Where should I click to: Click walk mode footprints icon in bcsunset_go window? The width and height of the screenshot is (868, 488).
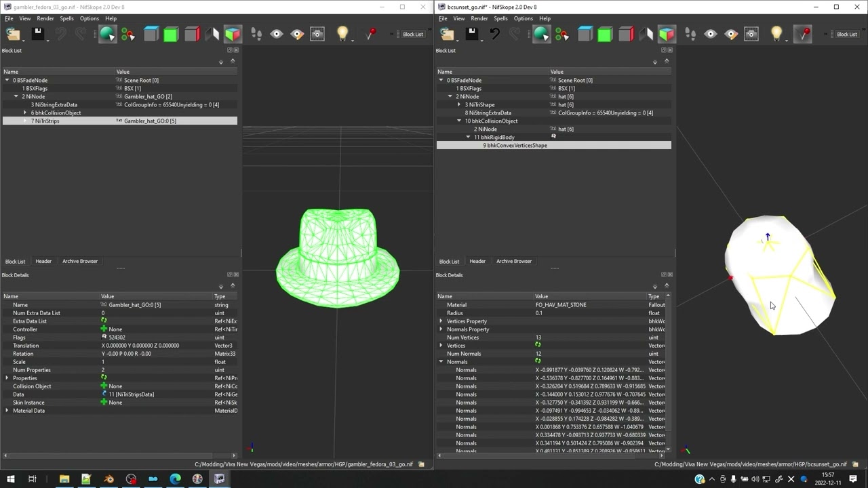690,34
